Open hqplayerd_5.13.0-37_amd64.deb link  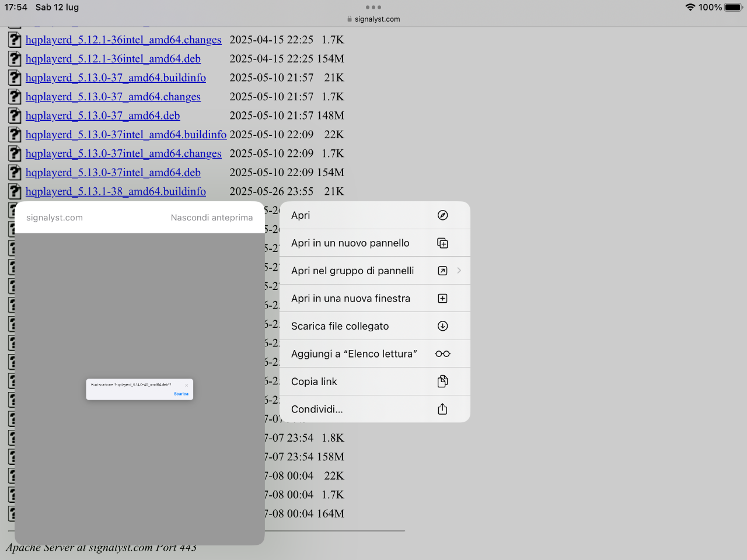click(x=103, y=116)
